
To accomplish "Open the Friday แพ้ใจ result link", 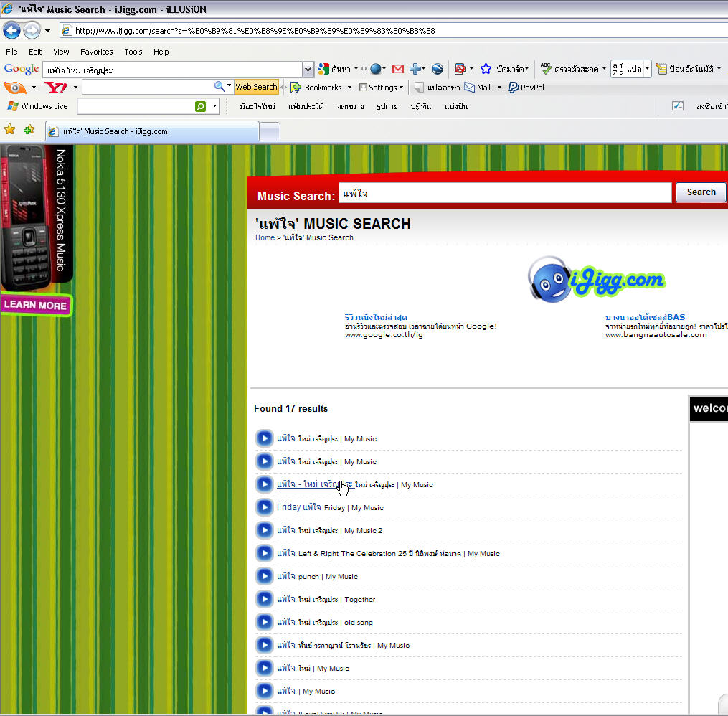I will coord(298,507).
